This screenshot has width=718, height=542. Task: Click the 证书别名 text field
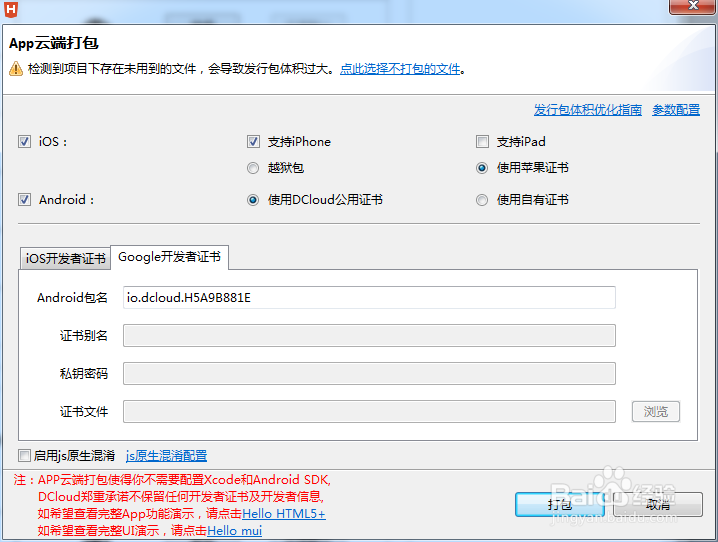pyautogui.click(x=369, y=336)
